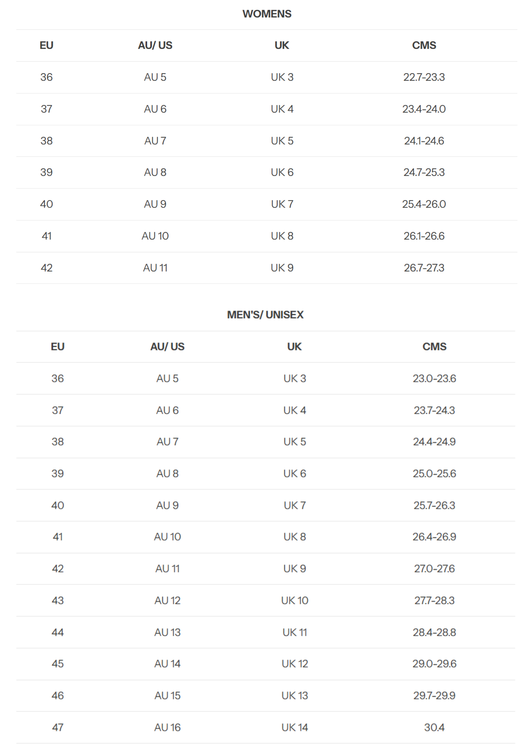Select the 30.4 centimetre value
The height and width of the screenshot is (756, 532).
[x=434, y=727]
